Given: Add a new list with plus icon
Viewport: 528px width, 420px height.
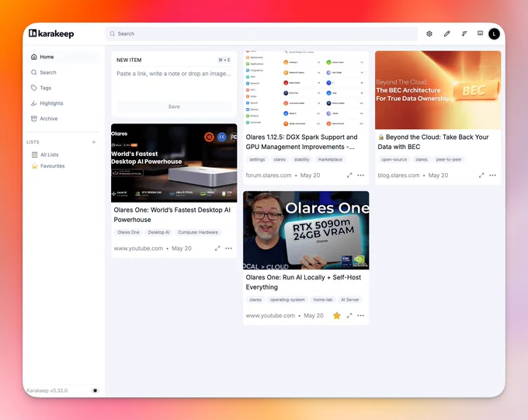Looking at the screenshot, I should pos(94,142).
